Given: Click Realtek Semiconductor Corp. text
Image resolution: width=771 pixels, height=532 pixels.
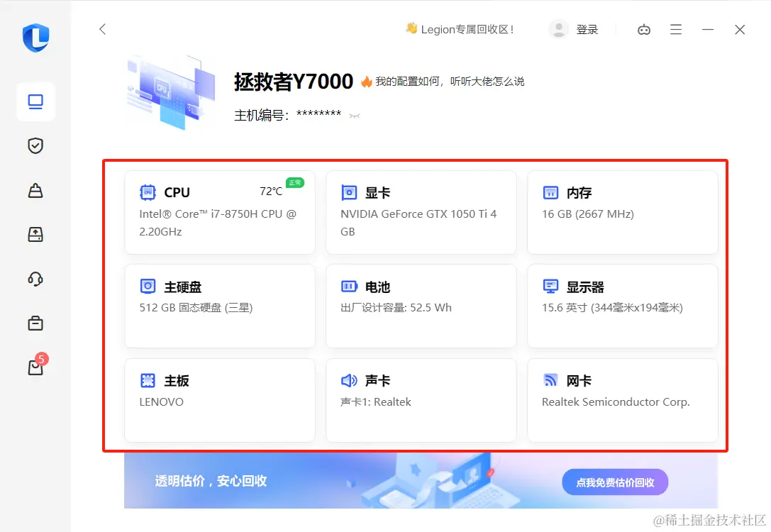Looking at the screenshot, I should point(616,402).
